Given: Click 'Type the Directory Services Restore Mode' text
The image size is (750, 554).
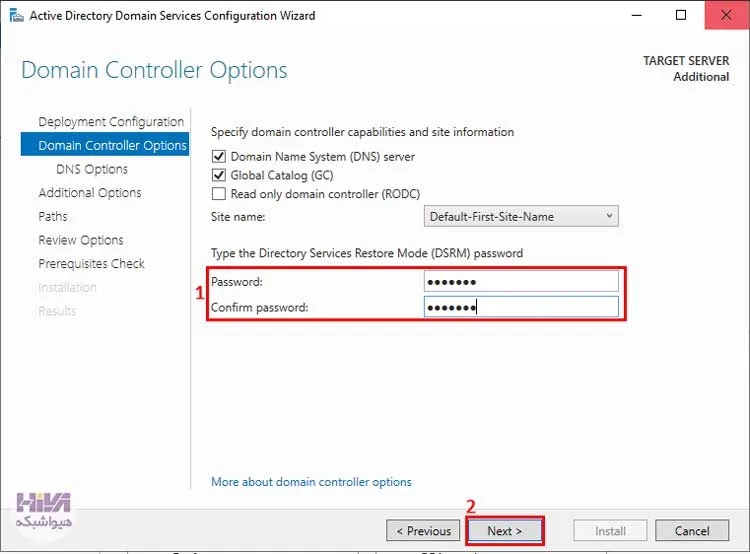Looking at the screenshot, I should [x=319, y=253].
